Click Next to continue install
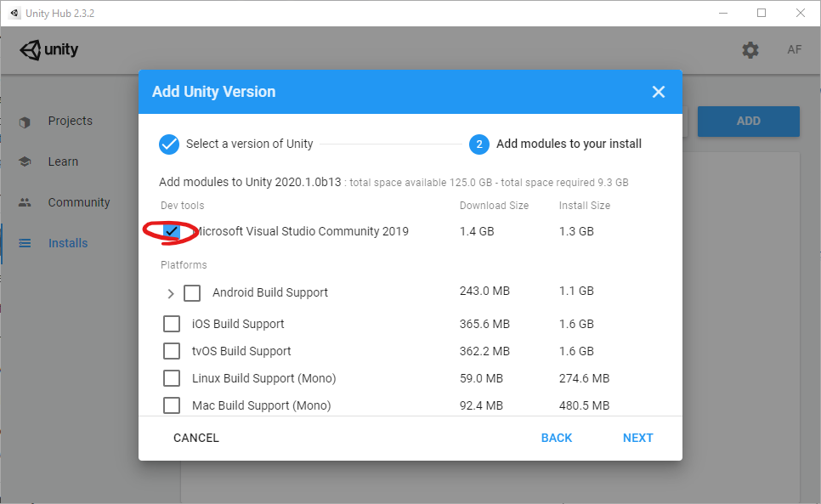The width and height of the screenshot is (821, 504). point(637,438)
